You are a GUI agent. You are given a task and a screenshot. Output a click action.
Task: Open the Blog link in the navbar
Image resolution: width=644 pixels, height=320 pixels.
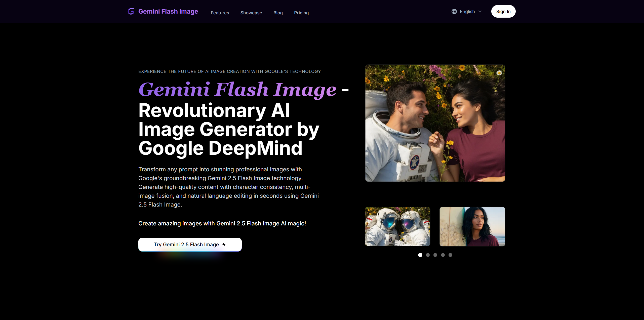(x=278, y=13)
